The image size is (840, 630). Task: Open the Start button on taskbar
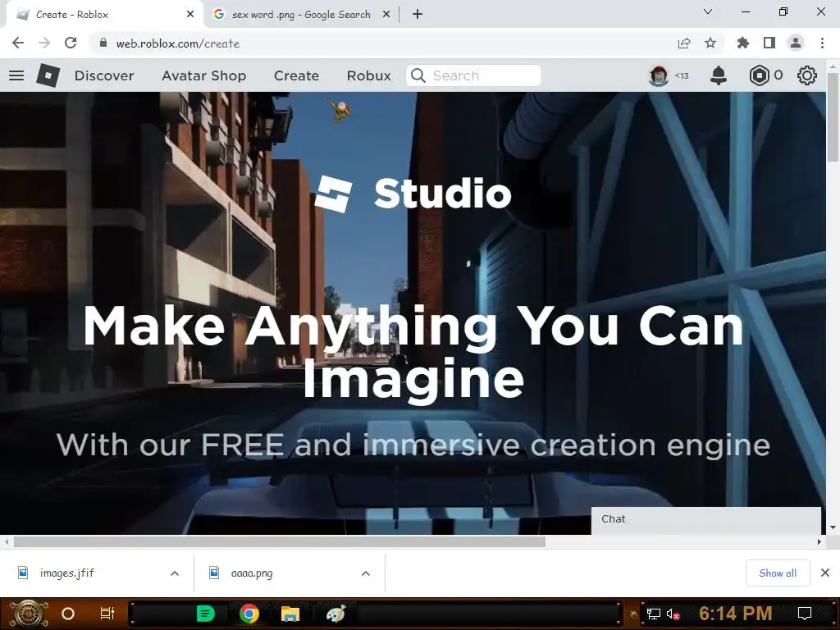point(28,614)
